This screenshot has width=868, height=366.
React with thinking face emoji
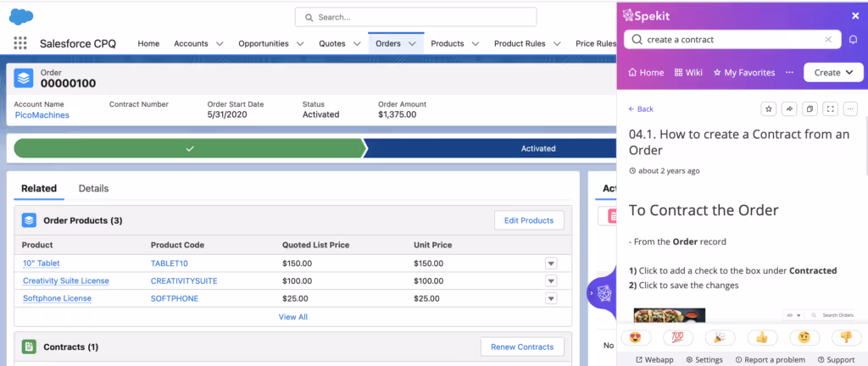click(804, 337)
